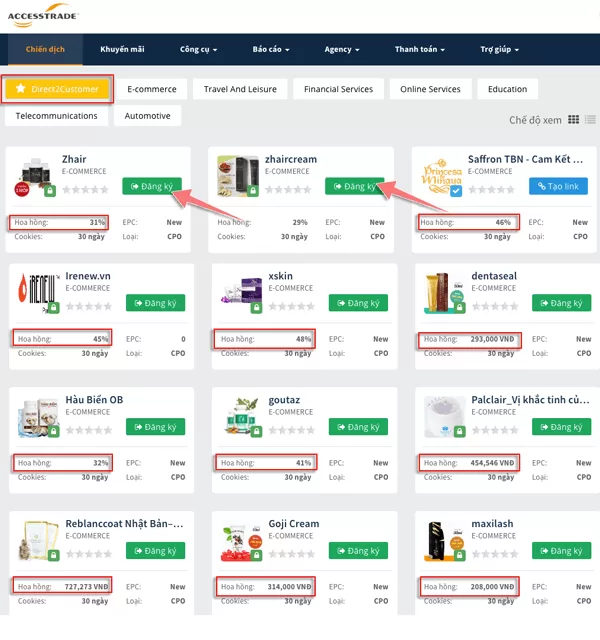
Task: Click the star rating of dentaseal
Action: coord(495,306)
